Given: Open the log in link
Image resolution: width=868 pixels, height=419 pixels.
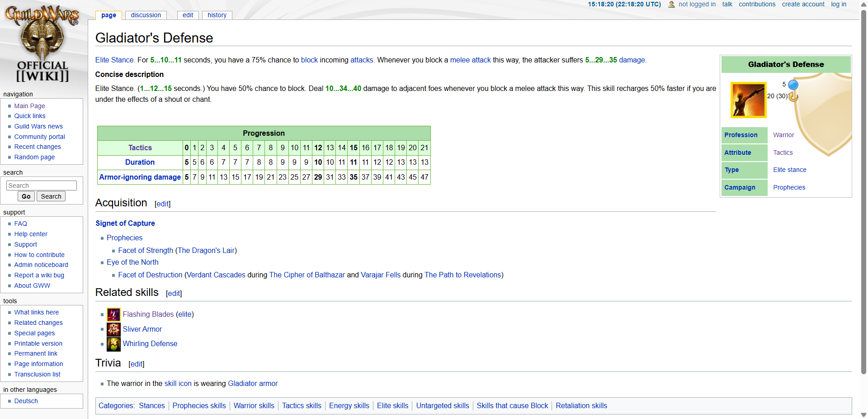Looking at the screenshot, I should (x=839, y=4).
